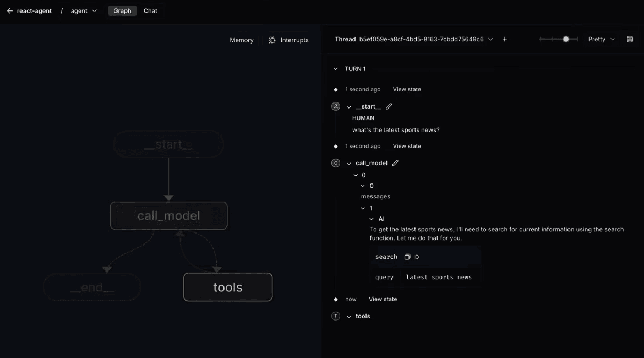Open the Memory panel
644x358 pixels.
click(x=242, y=40)
